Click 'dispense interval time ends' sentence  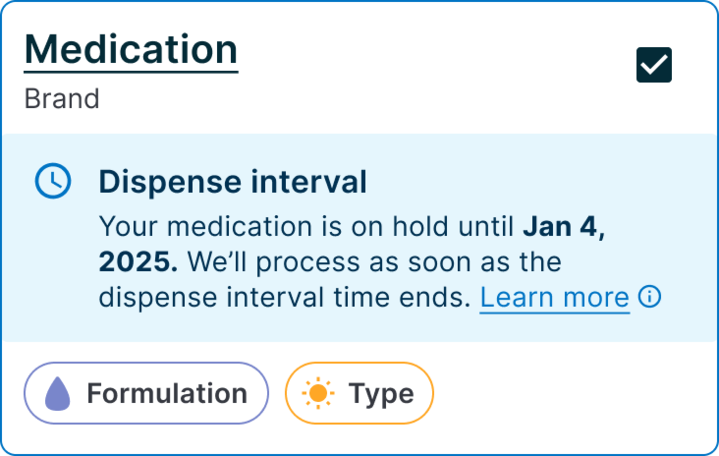[x=285, y=298]
